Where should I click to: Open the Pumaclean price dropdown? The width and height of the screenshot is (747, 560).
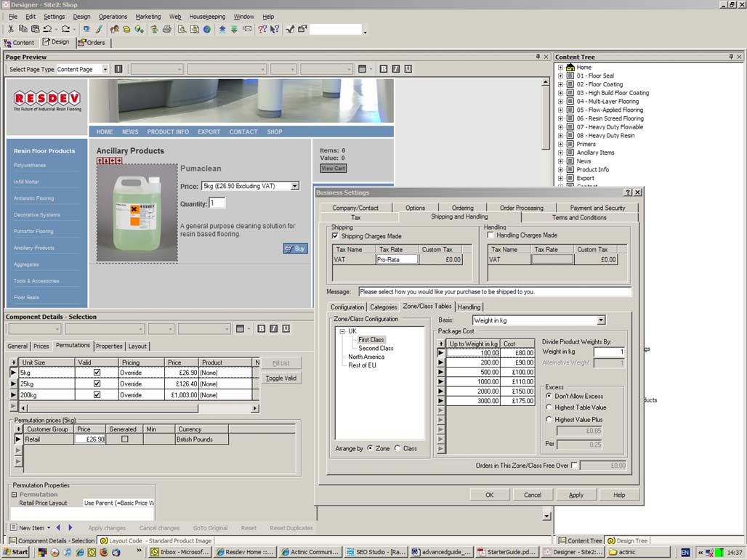(x=294, y=187)
